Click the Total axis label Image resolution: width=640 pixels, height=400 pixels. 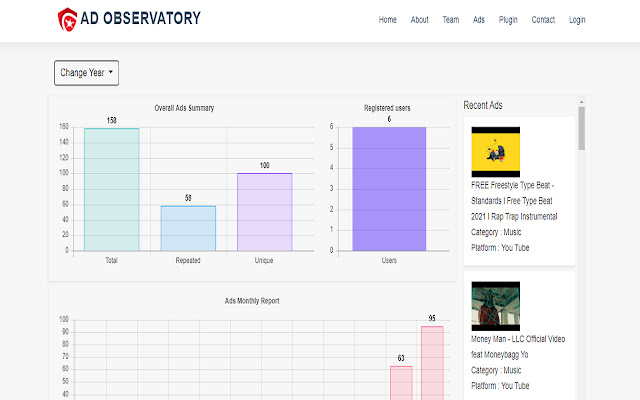111,260
